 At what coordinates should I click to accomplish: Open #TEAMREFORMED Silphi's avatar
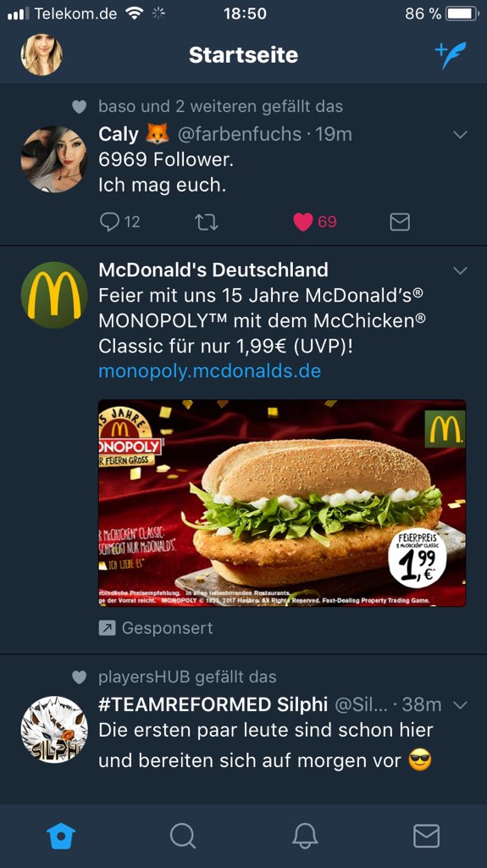click(x=54, y=730)
